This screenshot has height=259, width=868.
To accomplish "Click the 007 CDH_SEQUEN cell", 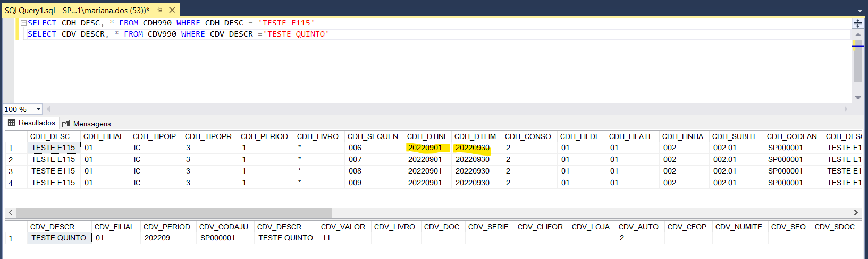I will [x=374, y=160].
